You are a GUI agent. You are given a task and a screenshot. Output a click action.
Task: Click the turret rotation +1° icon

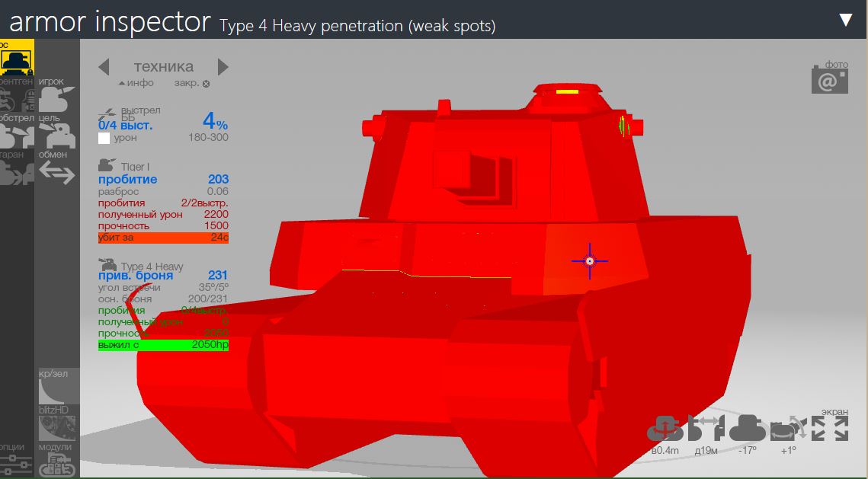(x=787, y=430)
